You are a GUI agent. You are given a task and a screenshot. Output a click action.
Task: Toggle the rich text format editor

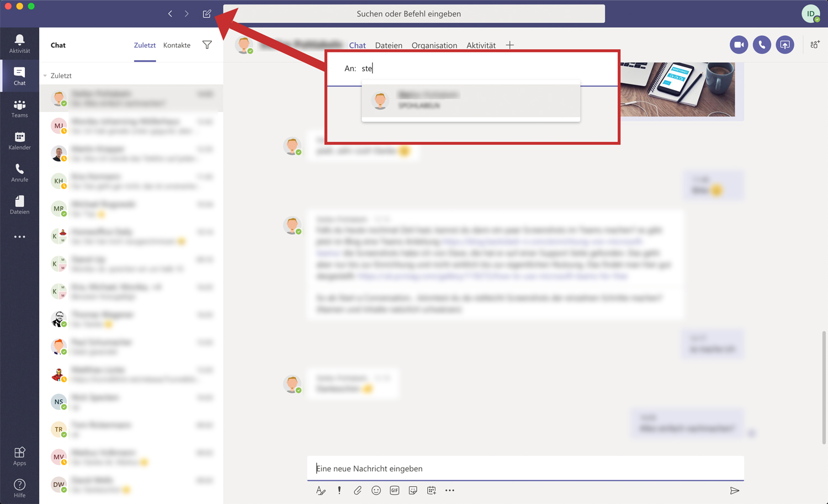[x=321, y=490]
